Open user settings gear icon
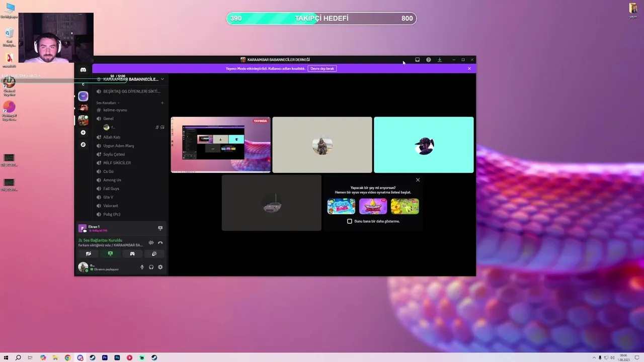Screen dimensions: 644x362 tap(160, 267)
